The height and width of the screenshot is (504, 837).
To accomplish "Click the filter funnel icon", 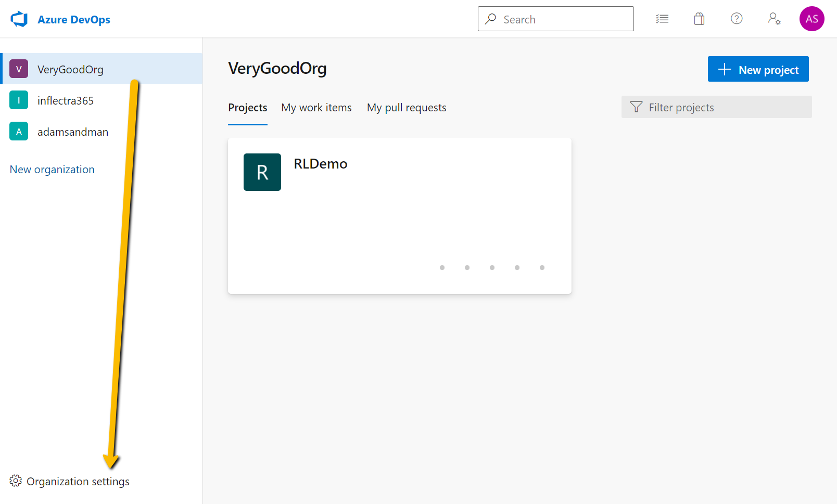I will (636, 107).
